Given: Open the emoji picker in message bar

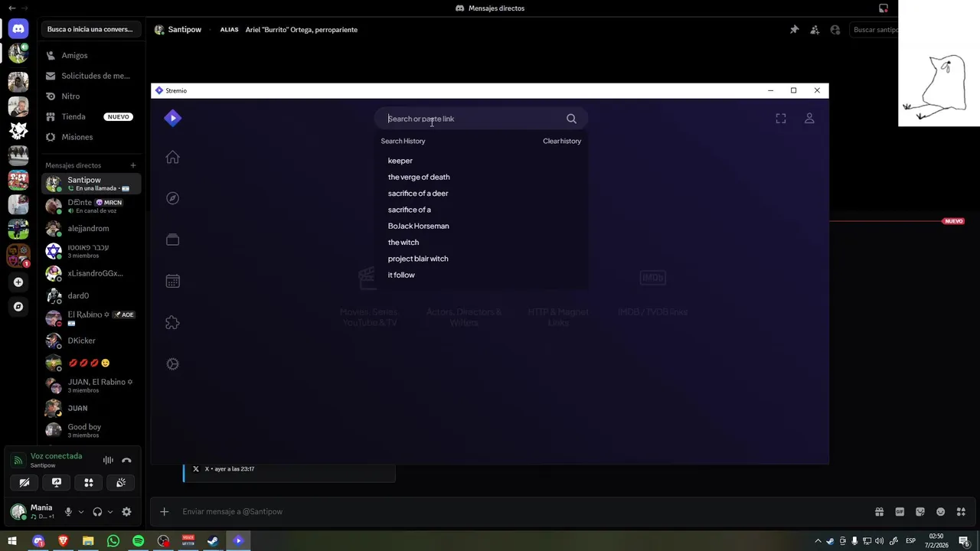Looking at the screenshot, I should (941, 512).
